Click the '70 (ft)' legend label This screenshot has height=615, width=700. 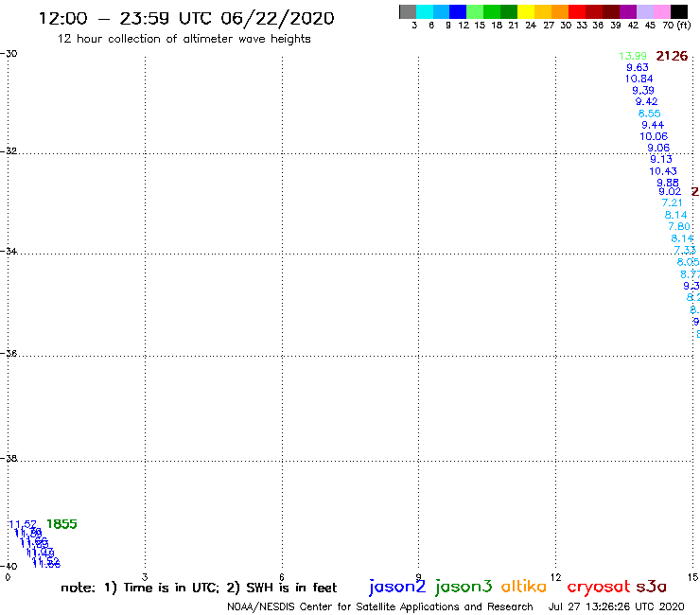676,26
